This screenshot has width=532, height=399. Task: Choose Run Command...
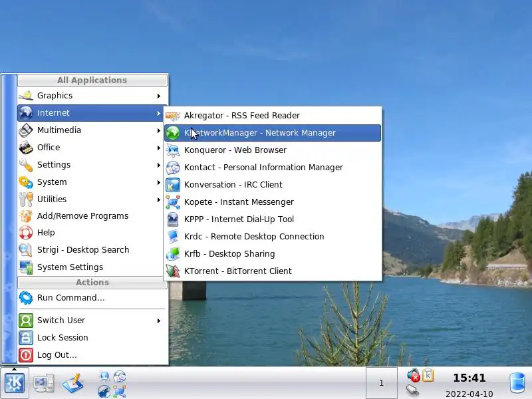[92, 298]
